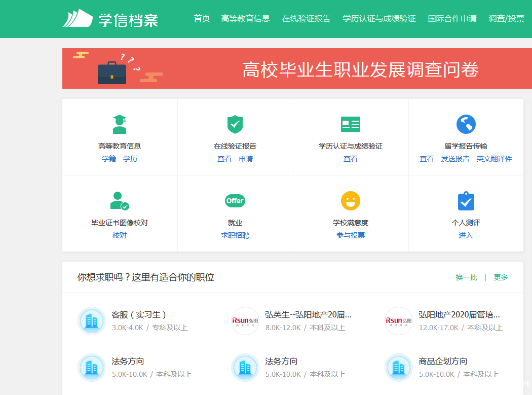Click 进入 under 个人测评

click(466, 235)
